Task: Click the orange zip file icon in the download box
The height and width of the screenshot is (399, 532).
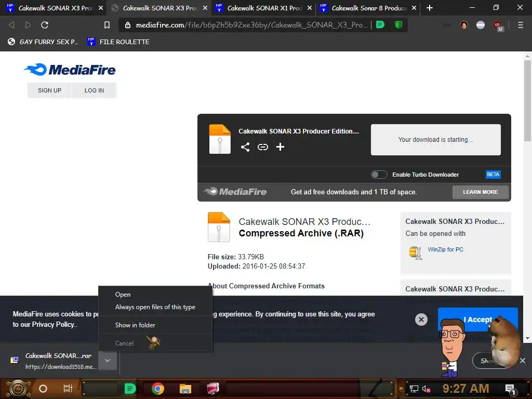Action: click(220, 139)
